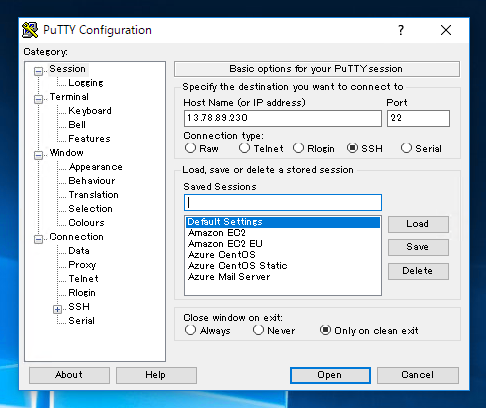The height and width of the screenshot is (408, 486).
Task: Open the Bell settings category
Action: pyautogui.click(x=77, y=125)
